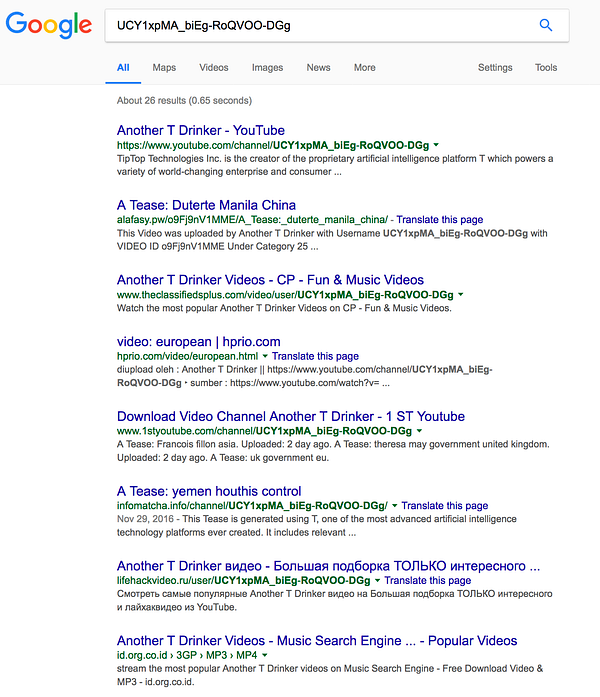Open 'A Tease: Duterte Manila China' result

point(206,205)
